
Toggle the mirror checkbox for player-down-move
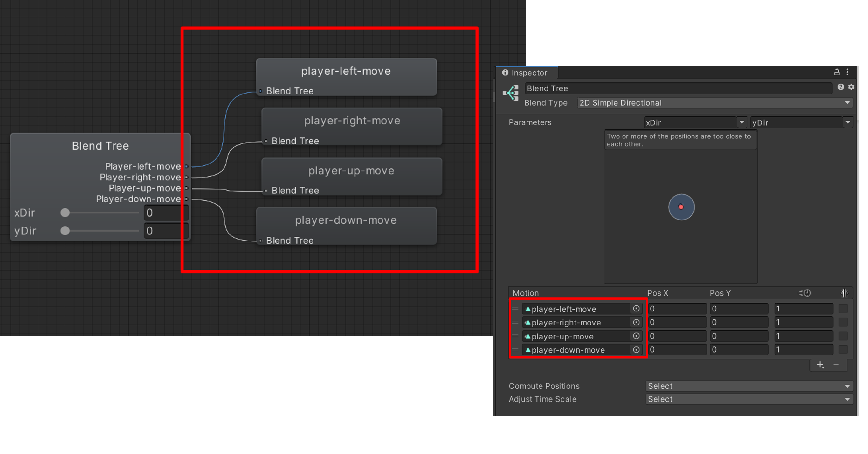(843, 350)
